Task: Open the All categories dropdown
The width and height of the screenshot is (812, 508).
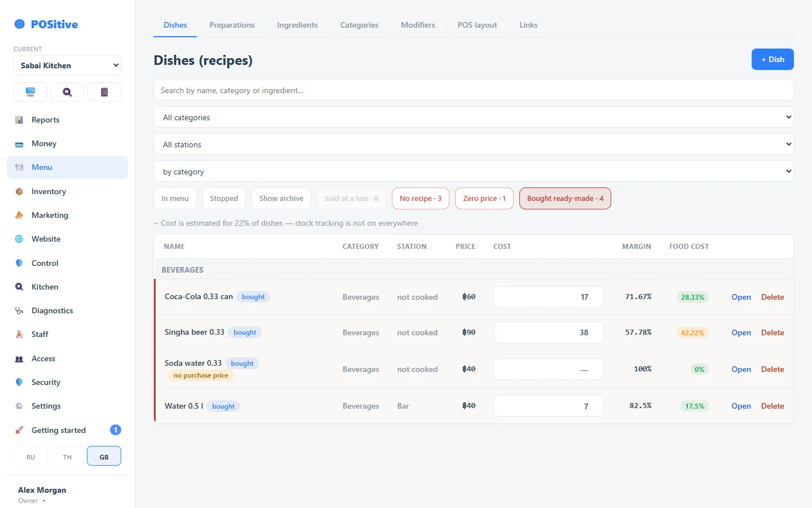Action: [x=474, y=117]
